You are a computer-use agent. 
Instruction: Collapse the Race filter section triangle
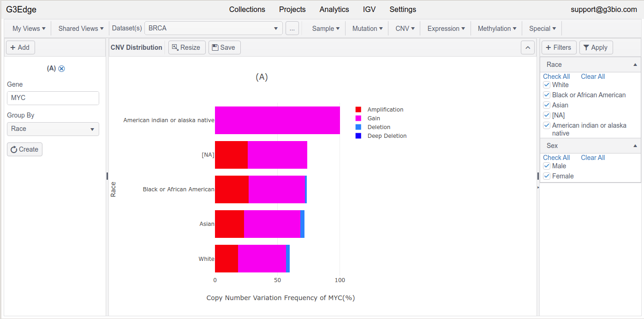pos(636,65)
